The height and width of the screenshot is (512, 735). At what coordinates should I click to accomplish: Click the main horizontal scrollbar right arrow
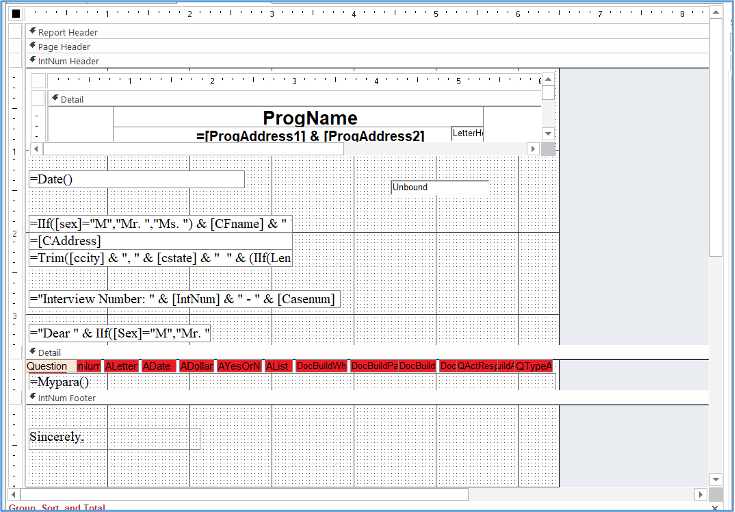pos(702,494)
